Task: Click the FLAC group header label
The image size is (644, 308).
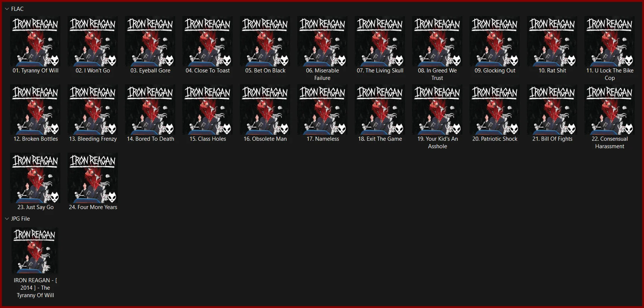Action: (x=17, y=9)
